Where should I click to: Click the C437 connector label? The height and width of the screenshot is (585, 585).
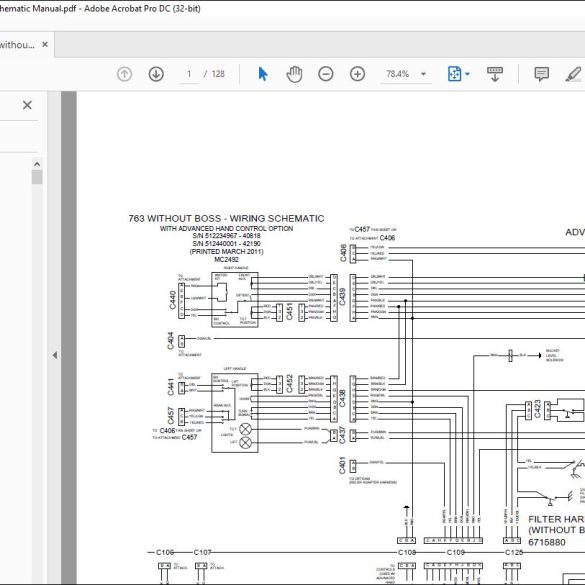(342, 435)
